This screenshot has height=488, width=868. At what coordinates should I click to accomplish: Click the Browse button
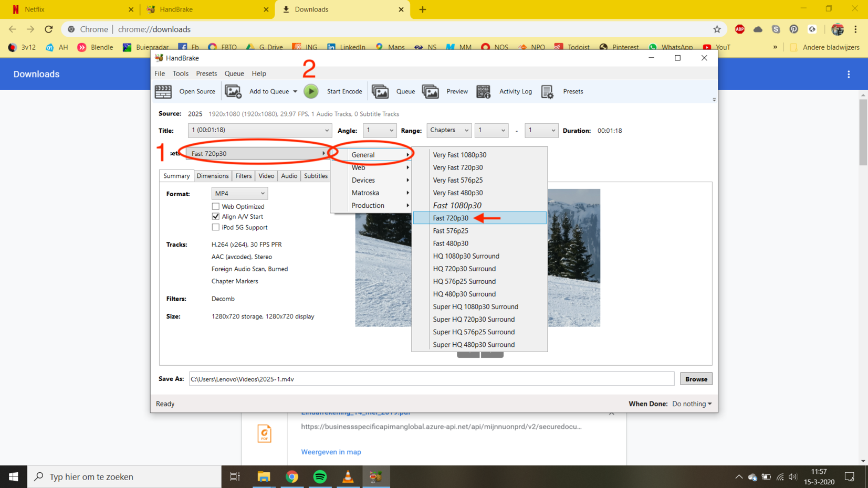pos(696,379)
